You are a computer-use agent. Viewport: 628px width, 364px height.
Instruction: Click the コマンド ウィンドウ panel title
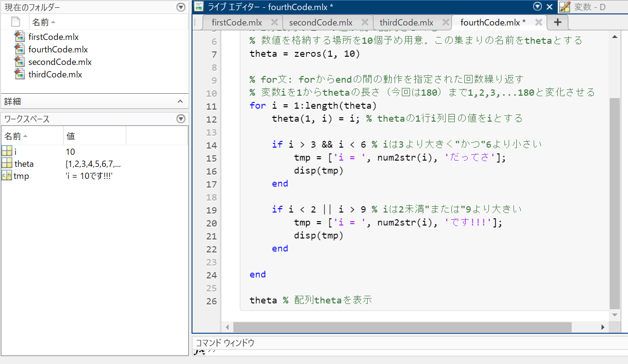click(225, 343)
